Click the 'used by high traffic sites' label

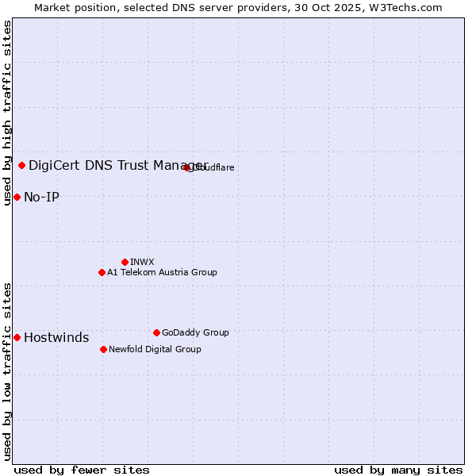point(8,113)
